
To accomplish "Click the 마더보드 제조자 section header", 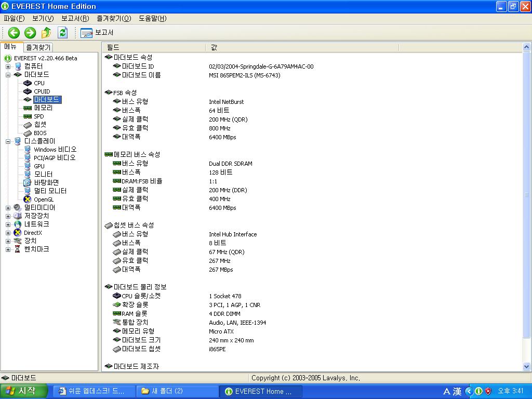I will coord(132,366).
